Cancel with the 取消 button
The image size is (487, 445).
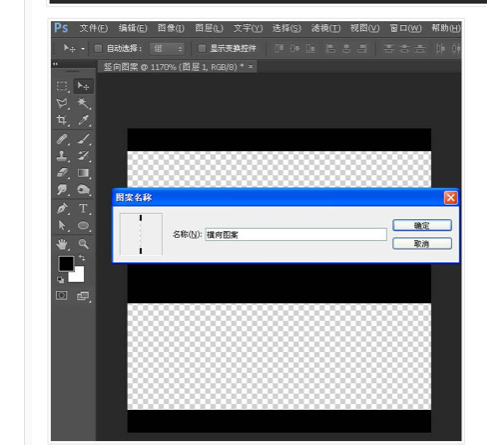[422, 244]
